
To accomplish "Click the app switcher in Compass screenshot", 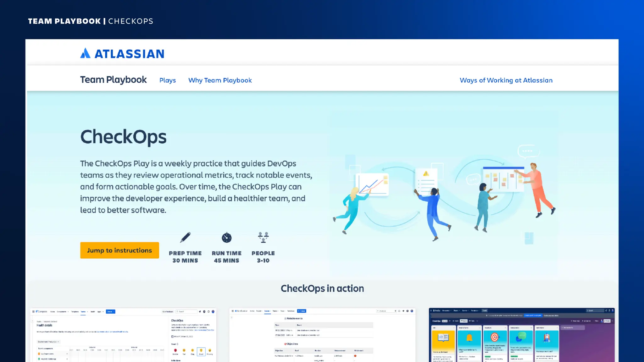I will click(x=33, y=312).
